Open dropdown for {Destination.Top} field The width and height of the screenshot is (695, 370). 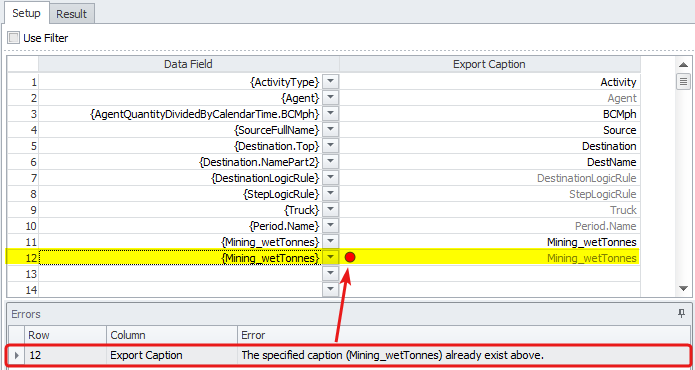330,146
